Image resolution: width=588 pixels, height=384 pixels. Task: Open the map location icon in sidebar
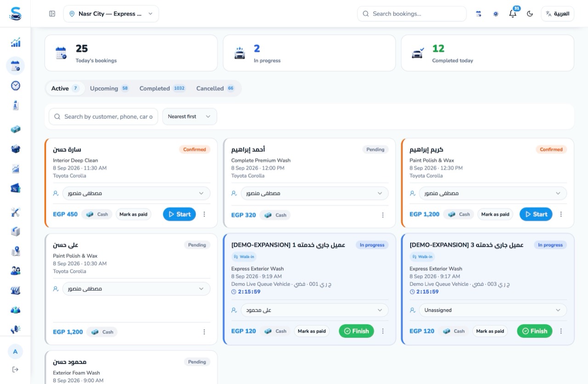(16, 251)
